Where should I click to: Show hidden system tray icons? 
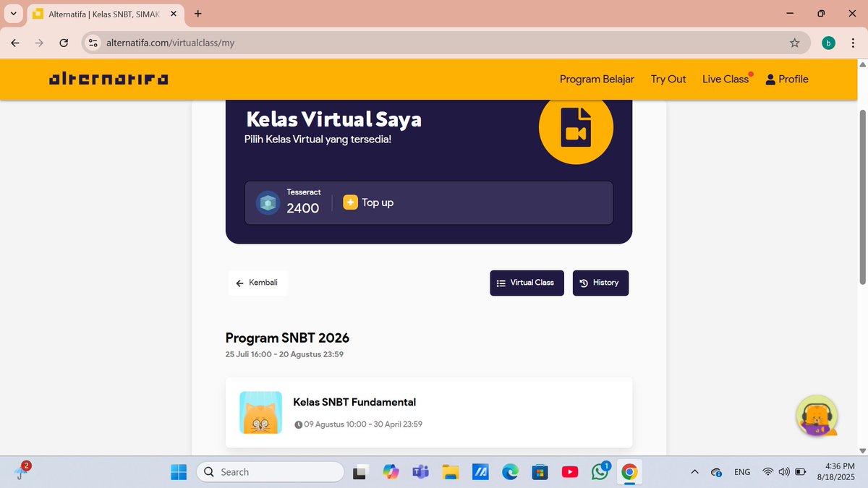694,472
